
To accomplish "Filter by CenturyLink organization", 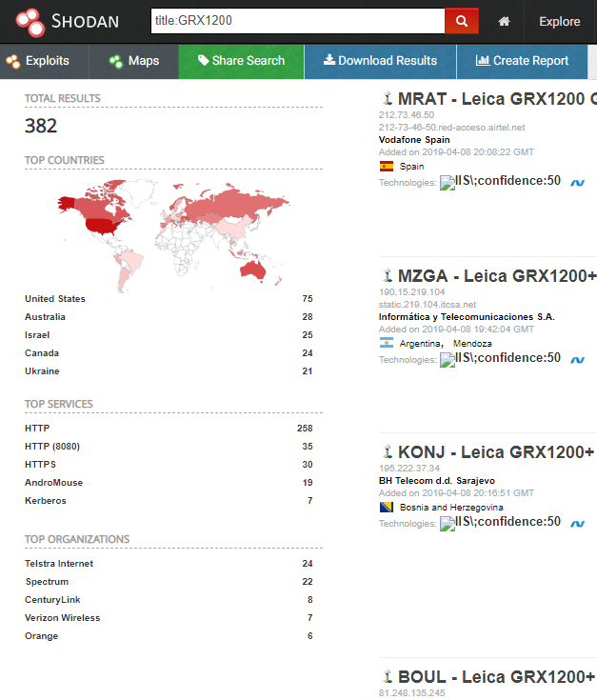I will pyautogui.click(x=52, y=600).
